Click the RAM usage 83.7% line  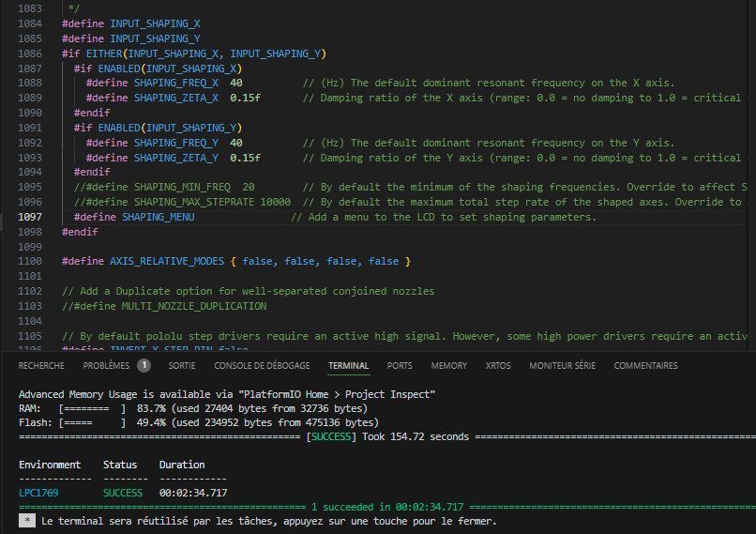click(x=193, y=408)
